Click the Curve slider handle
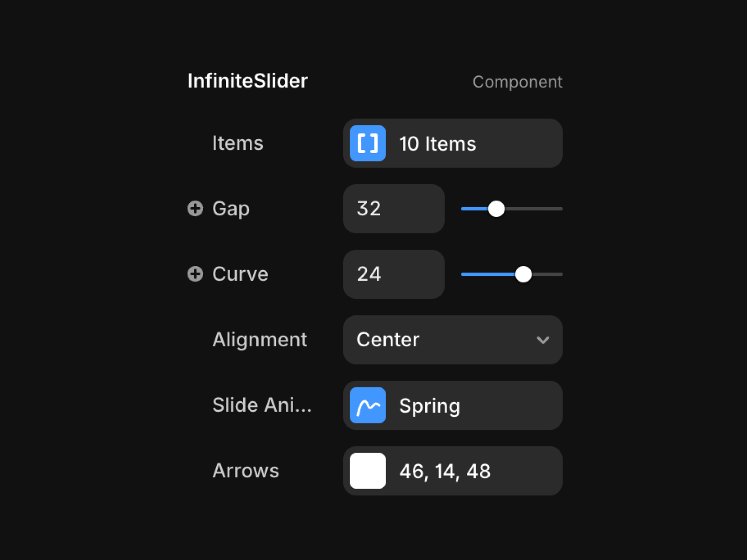Image resolution: width=747 pixels, height=560 pixels. tap(523, 274)
